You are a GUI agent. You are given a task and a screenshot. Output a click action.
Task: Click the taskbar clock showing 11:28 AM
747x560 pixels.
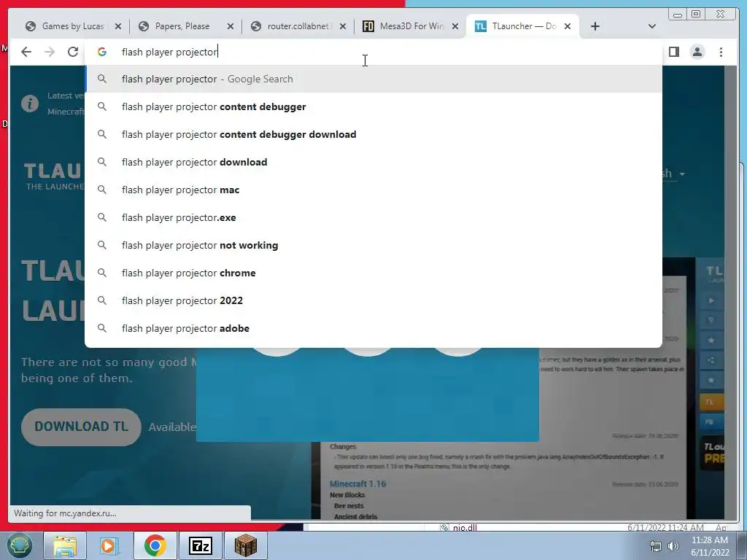[710, 546]
